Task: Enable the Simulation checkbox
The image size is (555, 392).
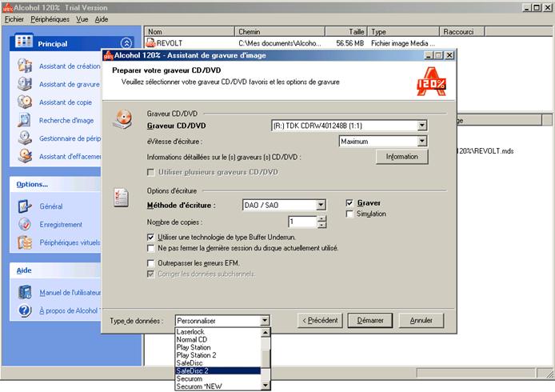Action: point(349,214)
